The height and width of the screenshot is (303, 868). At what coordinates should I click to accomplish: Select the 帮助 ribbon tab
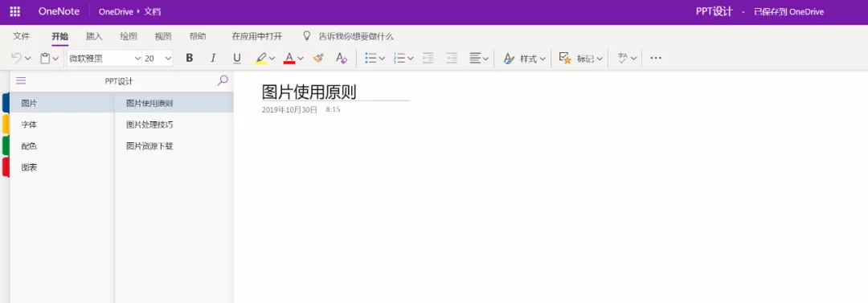(198, 36)
